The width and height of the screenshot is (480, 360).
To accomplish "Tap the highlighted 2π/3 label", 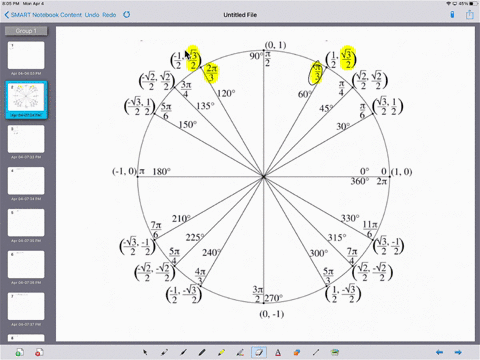I will 211,73.
